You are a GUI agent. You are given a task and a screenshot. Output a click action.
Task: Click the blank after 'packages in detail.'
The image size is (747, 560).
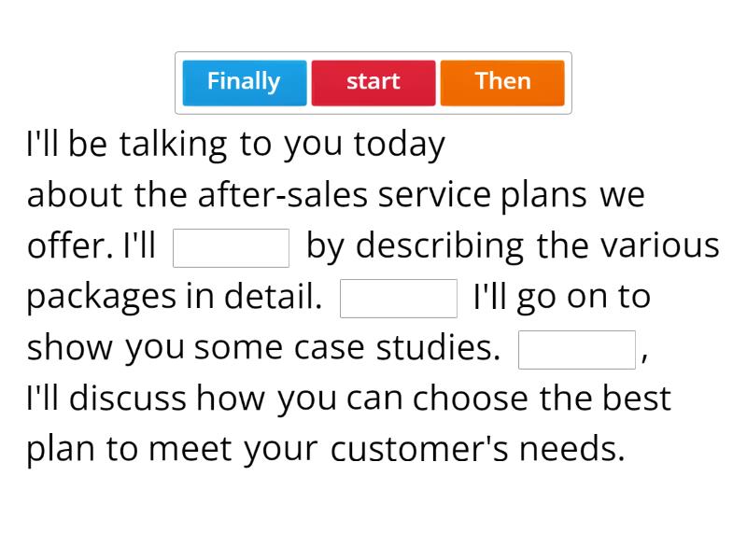point(399,299)
